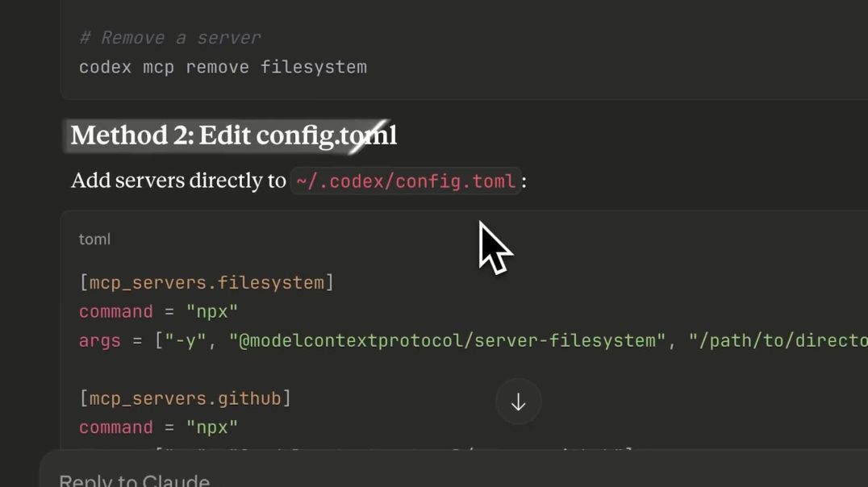Click the scroll-to-bottom arrow button

pyautogui.click(x=518, y=401)
